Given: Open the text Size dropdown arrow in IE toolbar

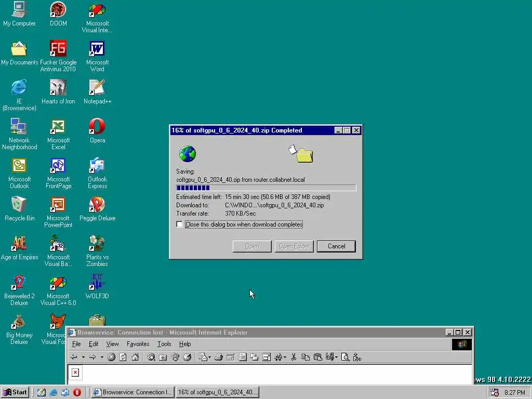Looking at the screenshot, I should (x=285, y=357).
